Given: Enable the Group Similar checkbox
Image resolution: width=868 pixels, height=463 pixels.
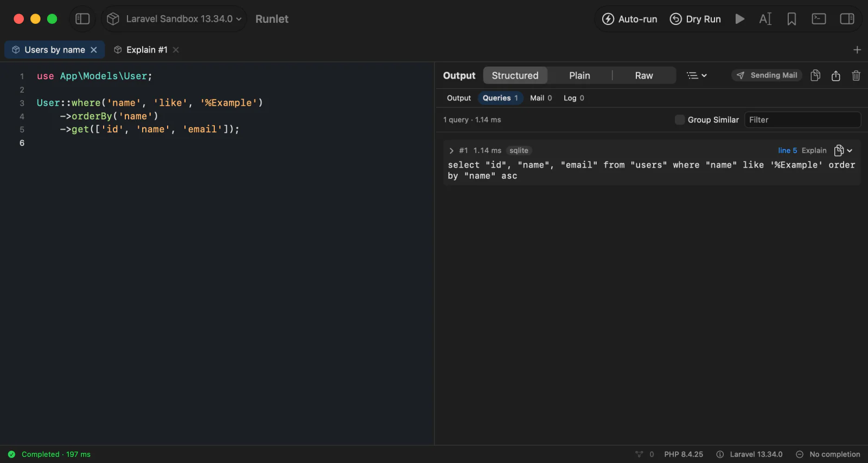Looking at the screenshot, I should [680, 120].
